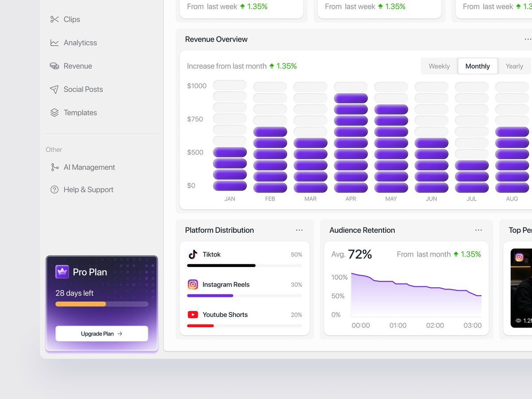Viewport: 532px width, 399px height.
Task: Switch chart to Weekly view
Action: pos(439,66)
